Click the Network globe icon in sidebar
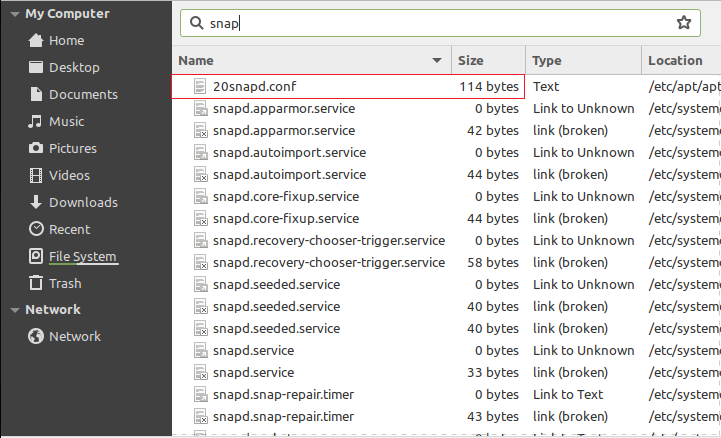The width and height of the screenshot is (721, 438). [36, 337]
